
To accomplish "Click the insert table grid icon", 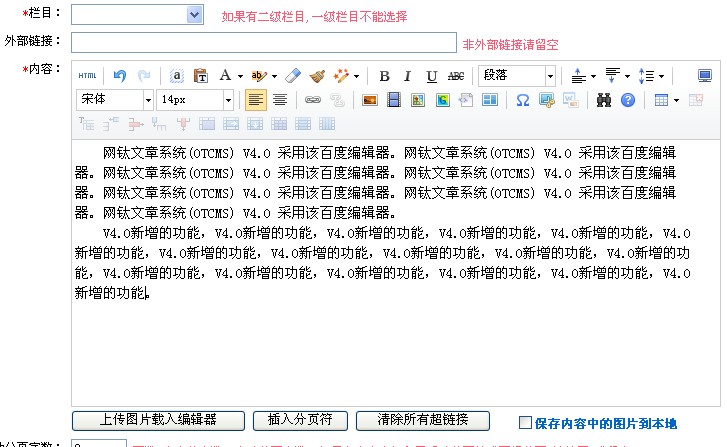I will pyautogui.click(x=661, y=100).
